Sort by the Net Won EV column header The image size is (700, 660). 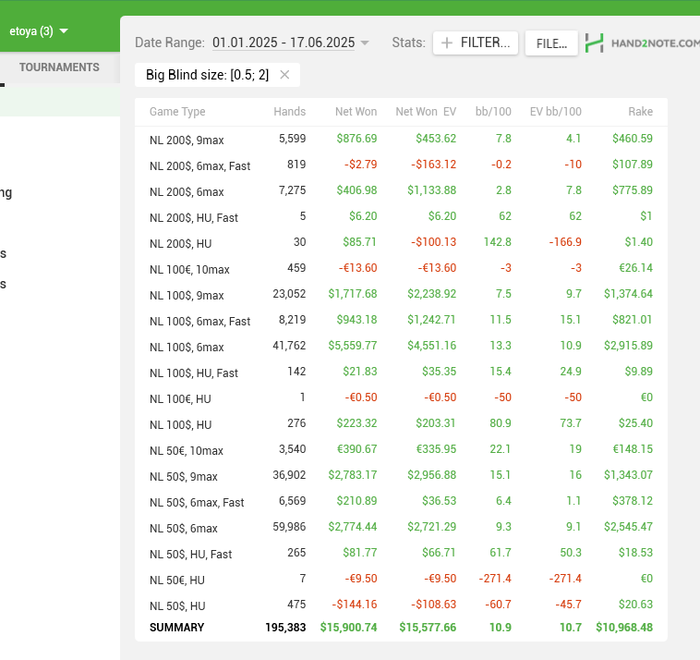pyautogui.click(x=425, y=111)
